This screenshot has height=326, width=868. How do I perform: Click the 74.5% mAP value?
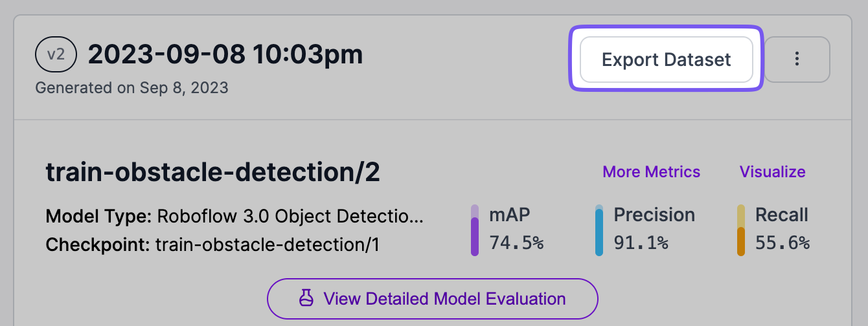[x=516, y=243]
